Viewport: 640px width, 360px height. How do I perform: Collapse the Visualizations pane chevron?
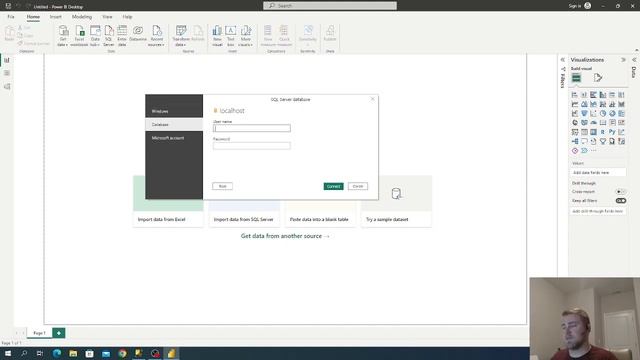click(x=623, y=60)
